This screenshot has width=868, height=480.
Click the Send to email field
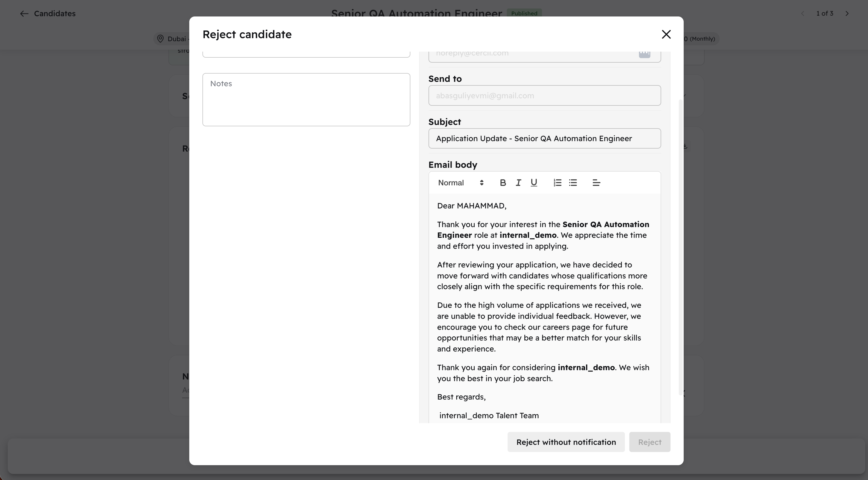(544, 96)
